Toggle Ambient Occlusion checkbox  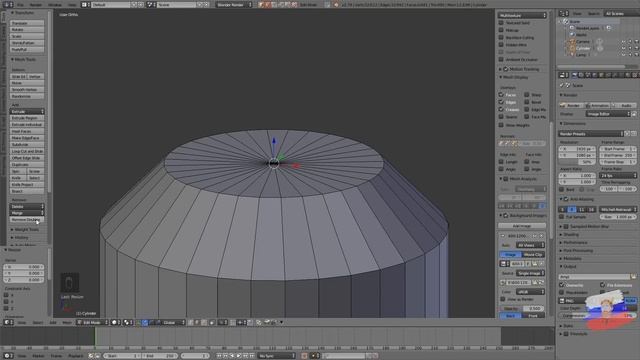pos(501,60)
